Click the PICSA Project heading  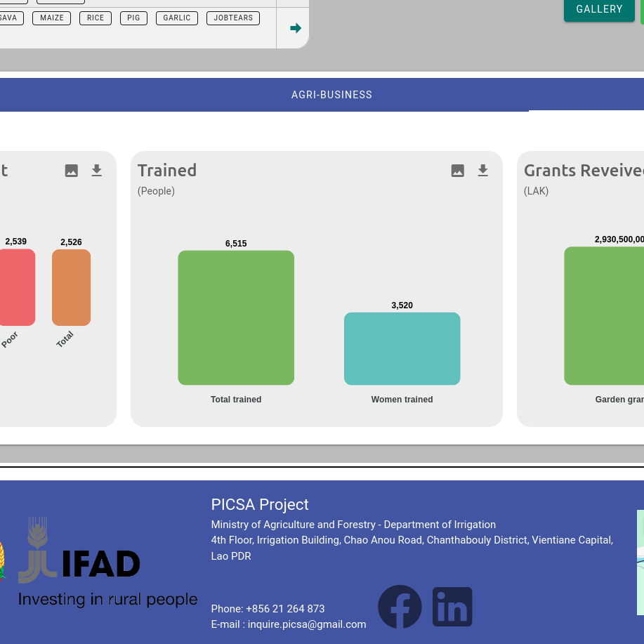point(260,504)
